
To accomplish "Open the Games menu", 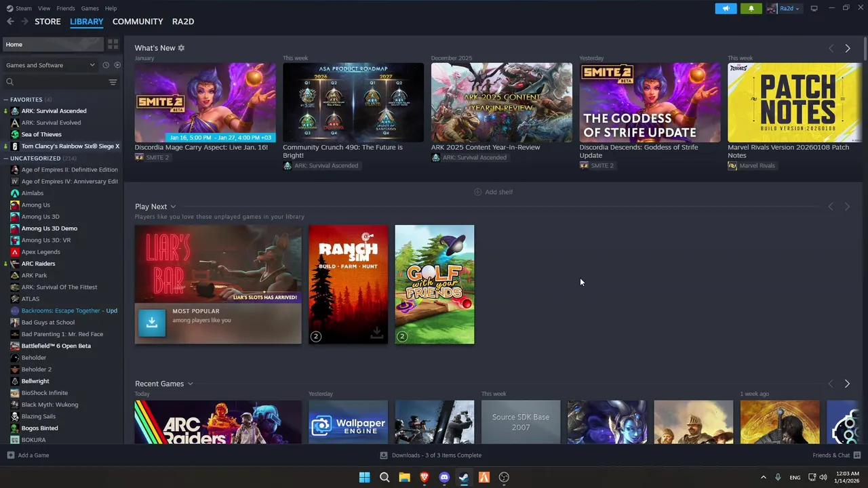I will point(90,8).
